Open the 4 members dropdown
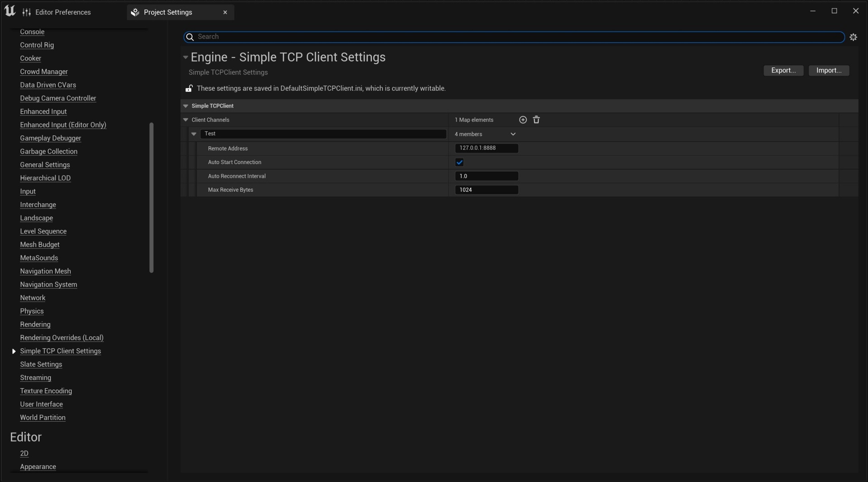 click(x=485, y=134)
